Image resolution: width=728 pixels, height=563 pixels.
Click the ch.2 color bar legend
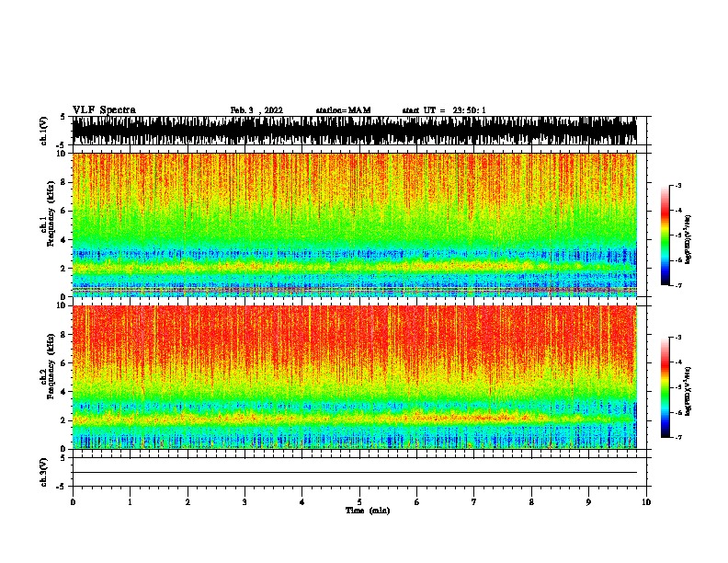tap(665, 387)
